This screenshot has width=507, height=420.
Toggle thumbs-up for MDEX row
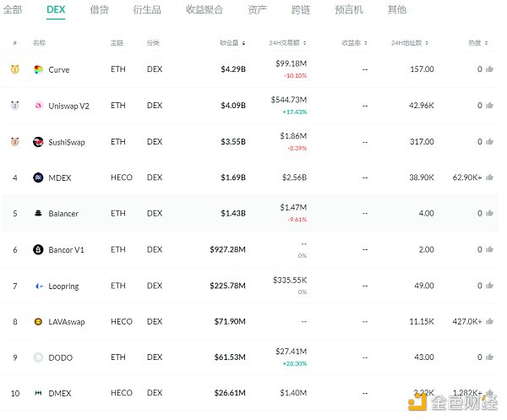pos(489,177)
